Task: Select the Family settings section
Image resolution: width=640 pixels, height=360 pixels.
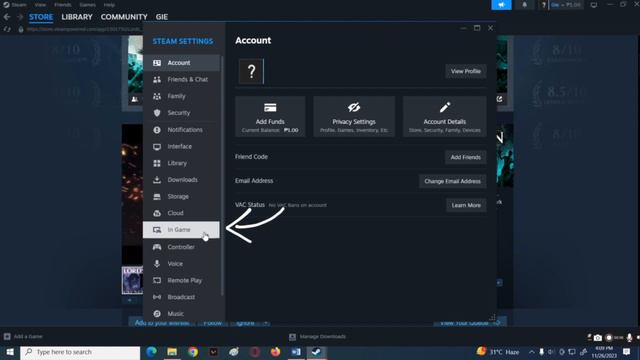Action: pyautogui.click(x=181, y=96)
